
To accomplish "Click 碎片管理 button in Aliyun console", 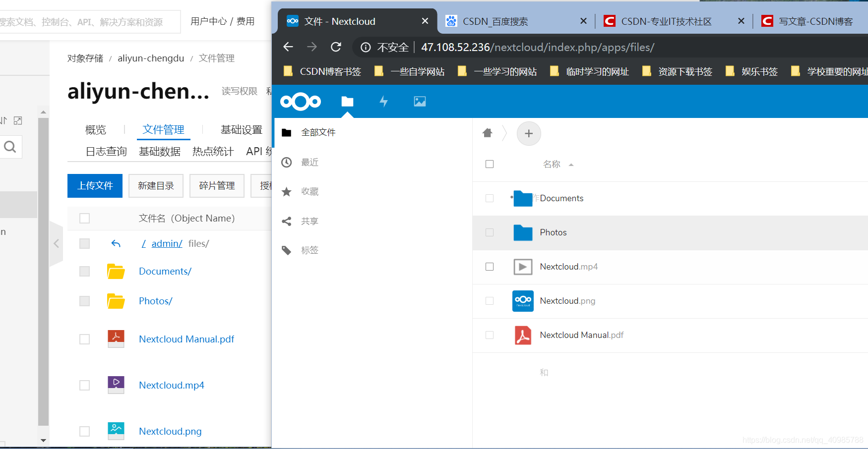I will [x=217, y=186].
